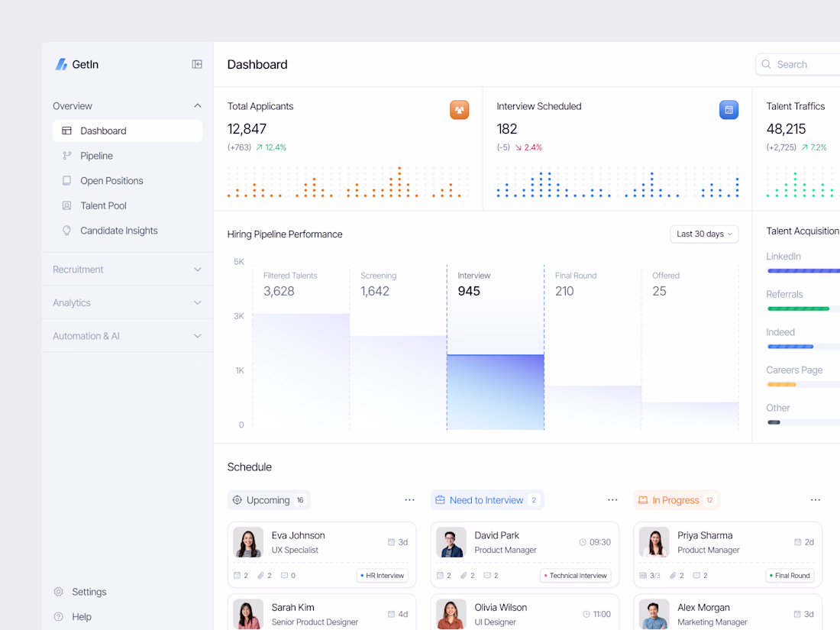Open Candidate Insights
Image resolution: width=840 pixels, height=630 pixels.
pos(128,231)
